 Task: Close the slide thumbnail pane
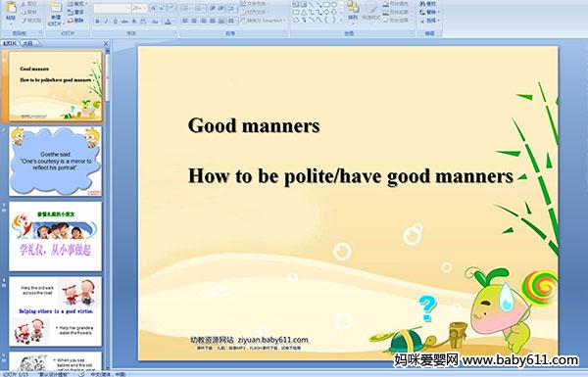click(x=106, y=43)
